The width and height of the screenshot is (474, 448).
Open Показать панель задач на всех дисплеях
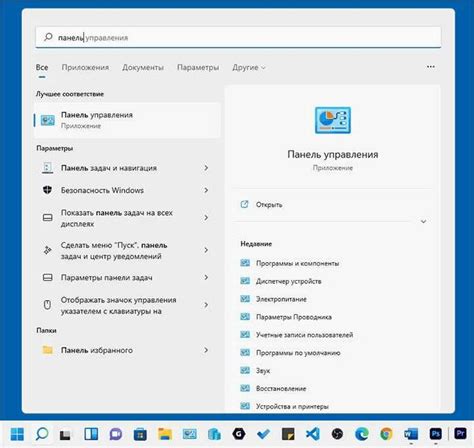pos(117,218)
